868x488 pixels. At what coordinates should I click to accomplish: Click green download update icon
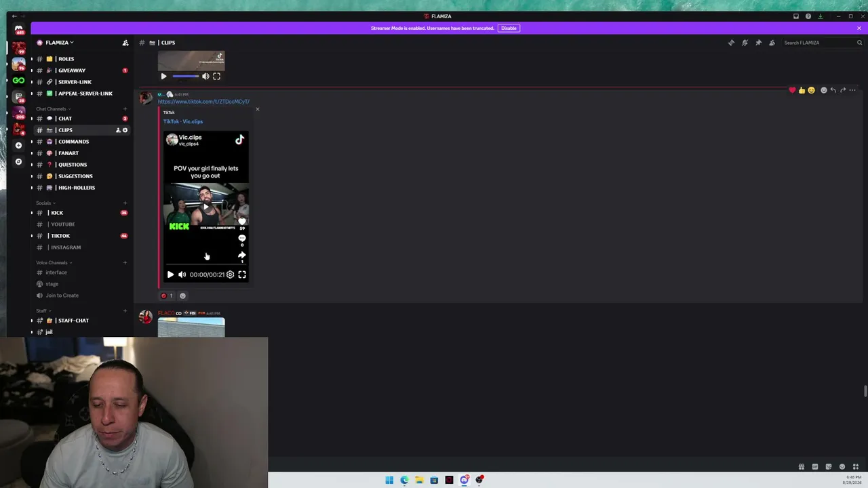[x=820, y=16]
